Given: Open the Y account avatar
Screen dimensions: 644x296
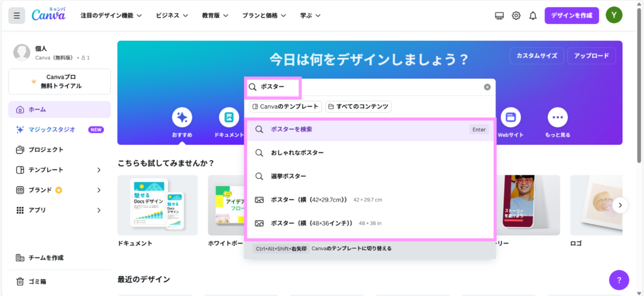Looking at the screenshot, I should [x=614, y=15].
